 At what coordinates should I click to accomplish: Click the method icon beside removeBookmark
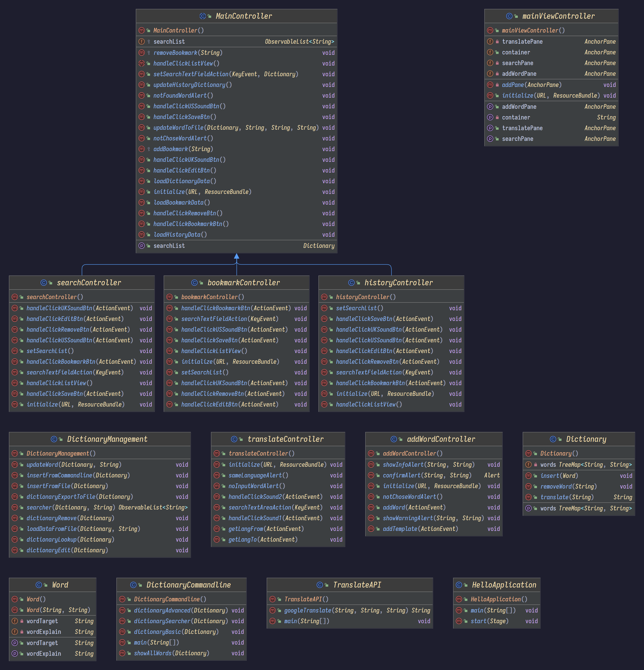point(141,53)
